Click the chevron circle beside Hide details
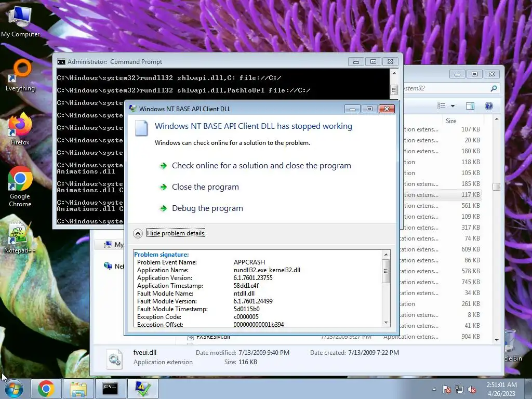The image size is (532, 399). [138, 233]
